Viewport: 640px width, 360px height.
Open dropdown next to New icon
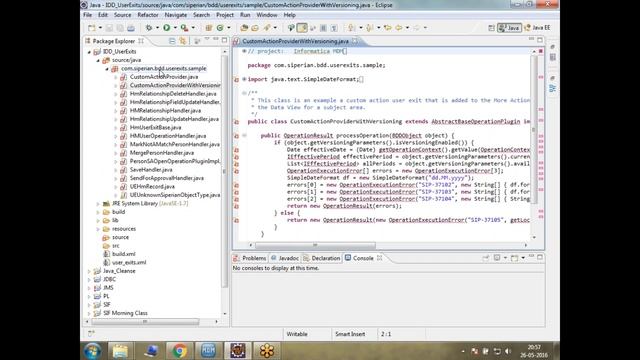pyautogui.click(x=100, y=28)
